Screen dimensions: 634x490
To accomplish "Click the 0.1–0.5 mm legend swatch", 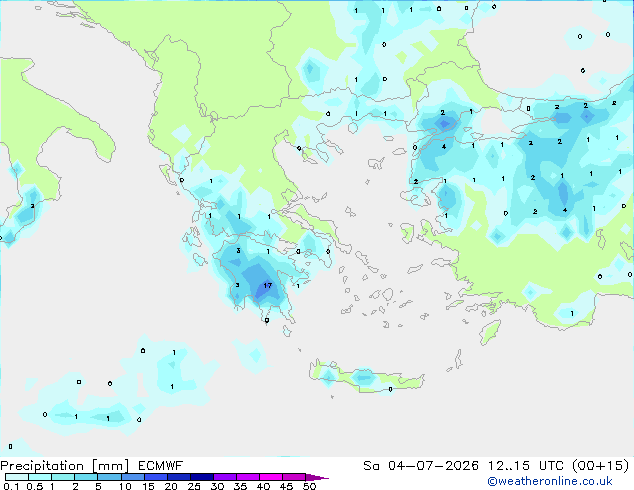I will coord(17,477).
